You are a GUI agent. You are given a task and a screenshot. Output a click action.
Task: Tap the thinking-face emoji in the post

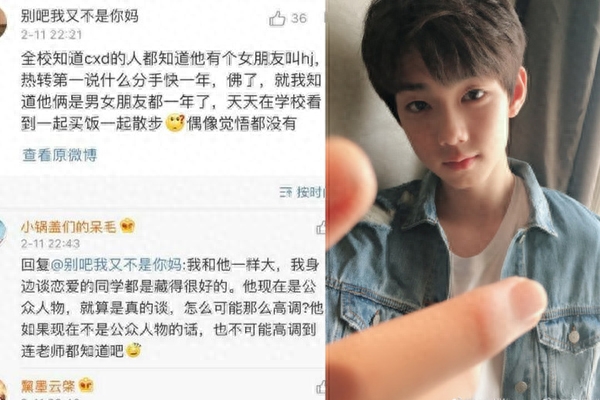click(175, 123)
